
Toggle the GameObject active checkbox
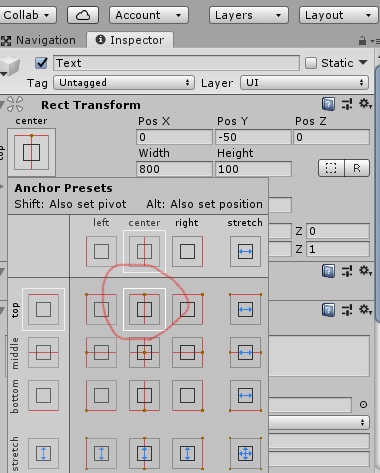(x=41, y=63)
